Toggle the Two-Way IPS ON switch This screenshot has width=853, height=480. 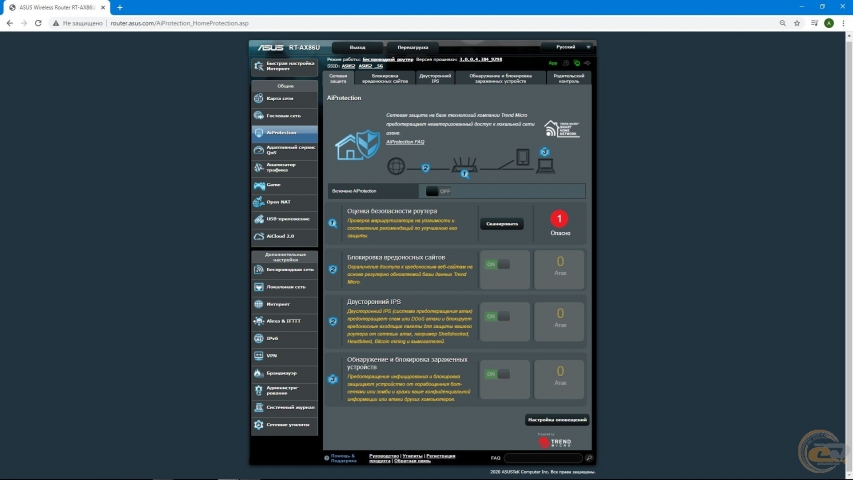497,316
